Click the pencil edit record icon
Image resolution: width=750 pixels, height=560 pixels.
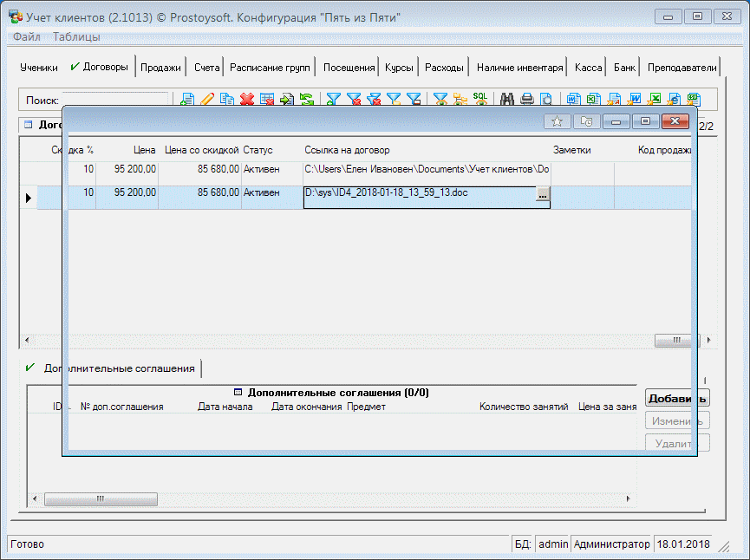pos(206,100)
